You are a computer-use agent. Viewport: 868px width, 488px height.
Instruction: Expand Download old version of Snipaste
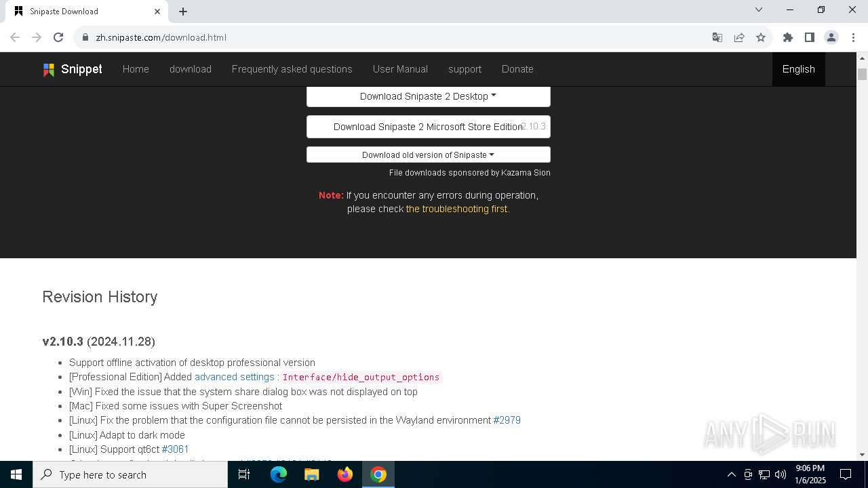pyautogui.click(x=429, y=155)
